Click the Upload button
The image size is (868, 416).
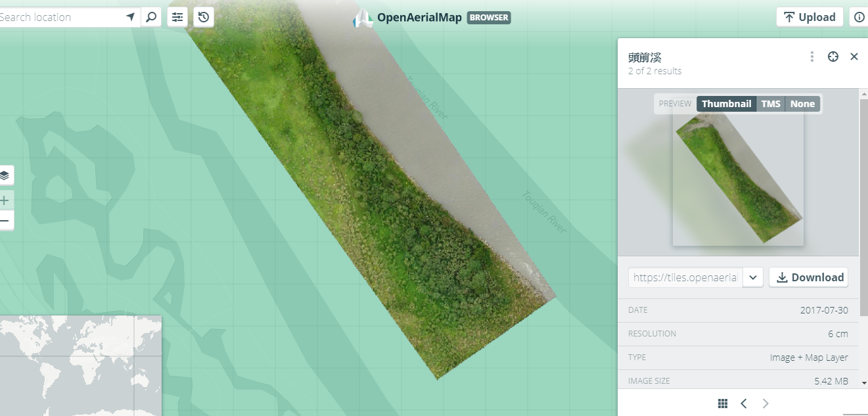point(810,17)
